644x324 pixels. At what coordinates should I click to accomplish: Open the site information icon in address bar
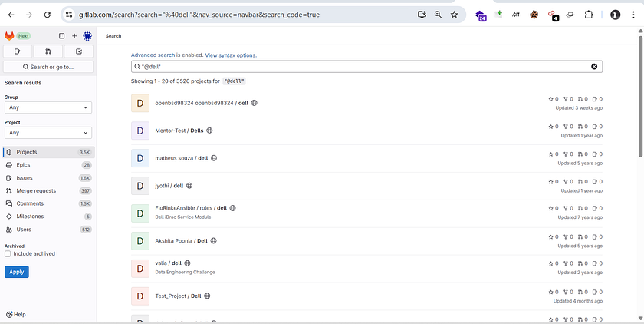[x=69, y=15]
